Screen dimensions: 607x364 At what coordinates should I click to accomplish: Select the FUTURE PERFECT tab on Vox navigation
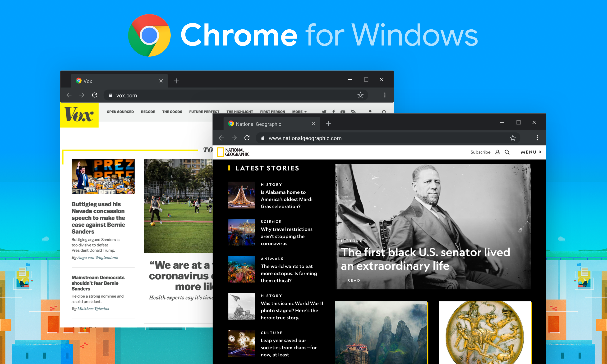coord(204,112)
